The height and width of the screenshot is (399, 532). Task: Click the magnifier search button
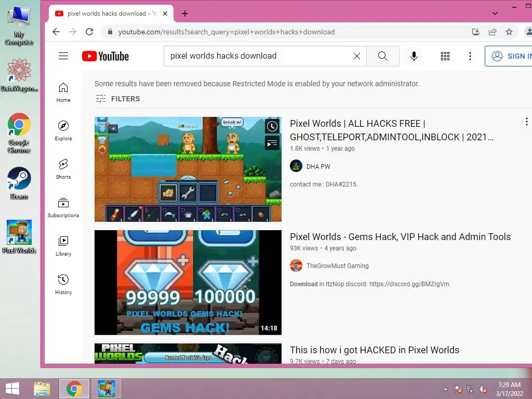coord(383,56)
